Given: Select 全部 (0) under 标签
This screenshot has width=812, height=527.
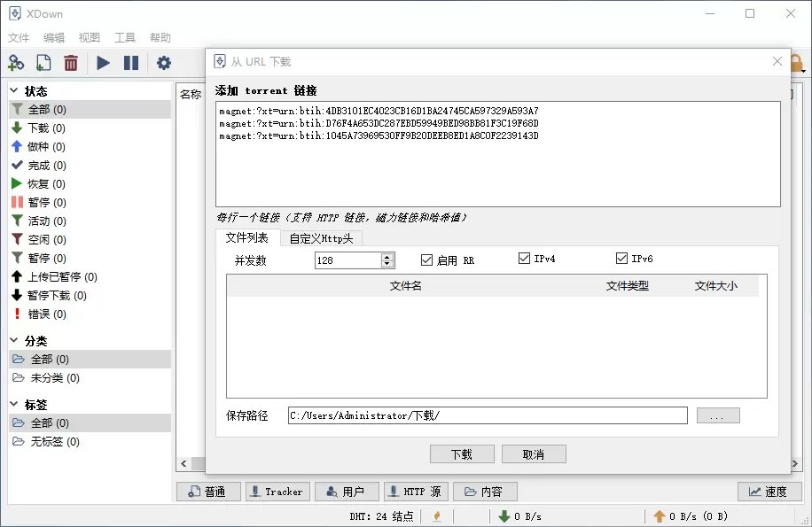Looking at the screenshot, I should [90, 423].
